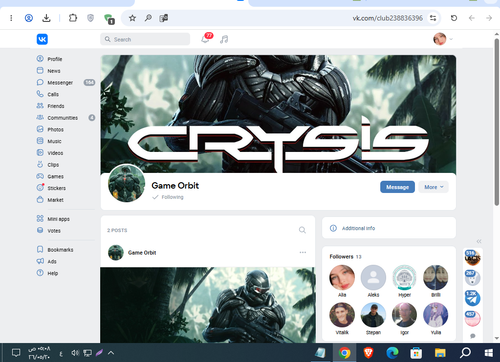Click the Market bag icon
Screen dimensions: 500x362
click(x=40, y=200)
